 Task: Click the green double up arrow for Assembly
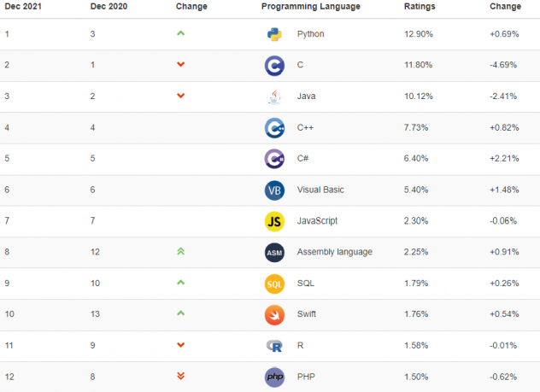point(180,252)
